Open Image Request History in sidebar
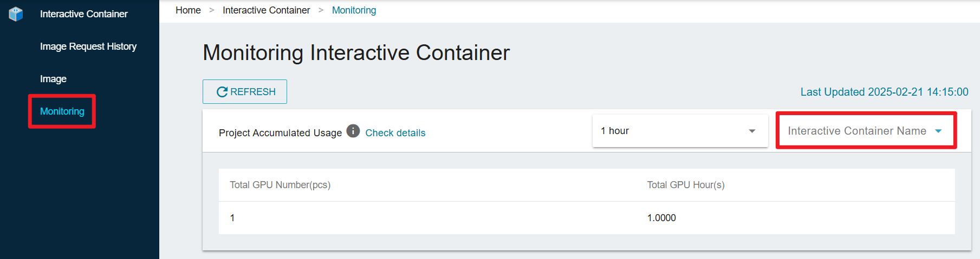 [x=88, y=47]
